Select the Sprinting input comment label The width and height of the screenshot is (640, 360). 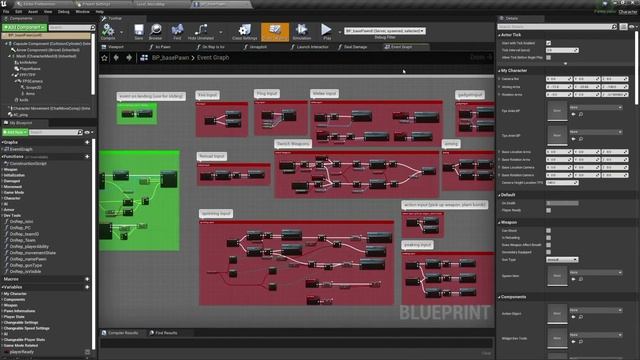(x=216, y=213)
